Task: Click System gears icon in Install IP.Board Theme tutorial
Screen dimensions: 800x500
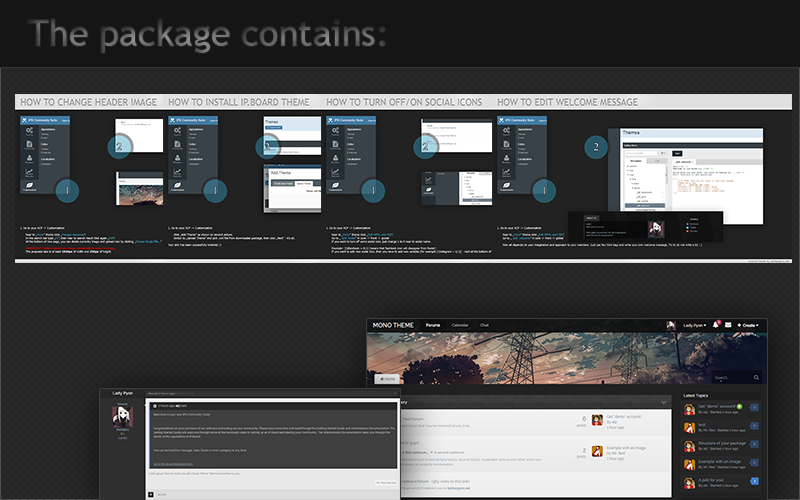Action: [x=177, y=131]
